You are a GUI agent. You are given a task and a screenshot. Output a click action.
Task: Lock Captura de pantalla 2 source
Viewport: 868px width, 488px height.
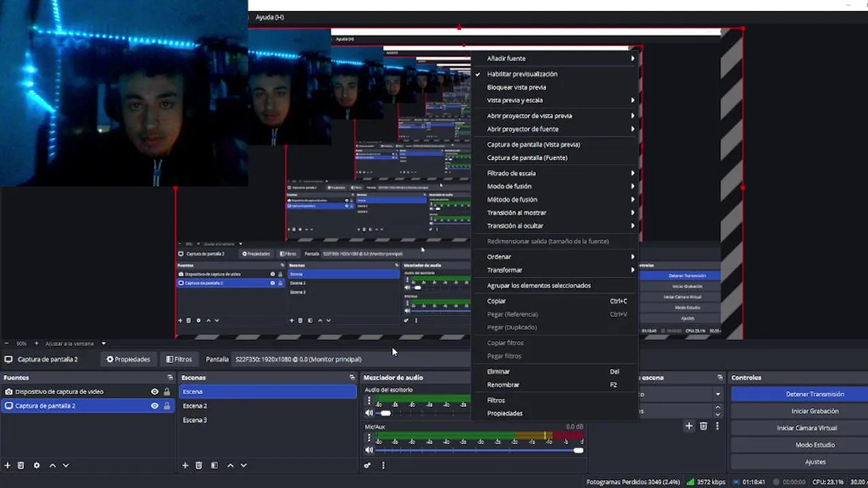pyautogui.click(x=167, y=406)
